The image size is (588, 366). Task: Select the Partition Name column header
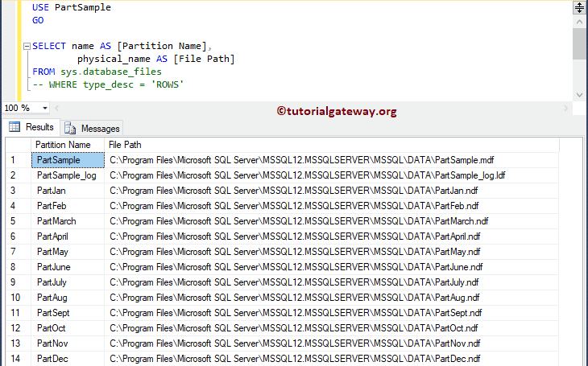(x=68, y=145)
